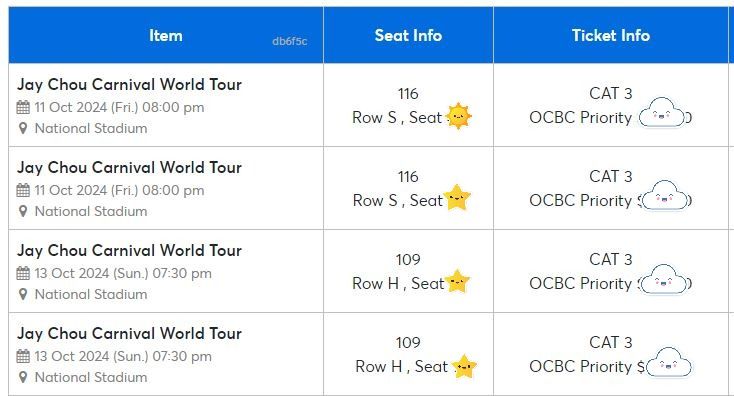Click the cloud sticker in third row
Viewport: 734px width, 396px height.
click(x=664, y=279)
